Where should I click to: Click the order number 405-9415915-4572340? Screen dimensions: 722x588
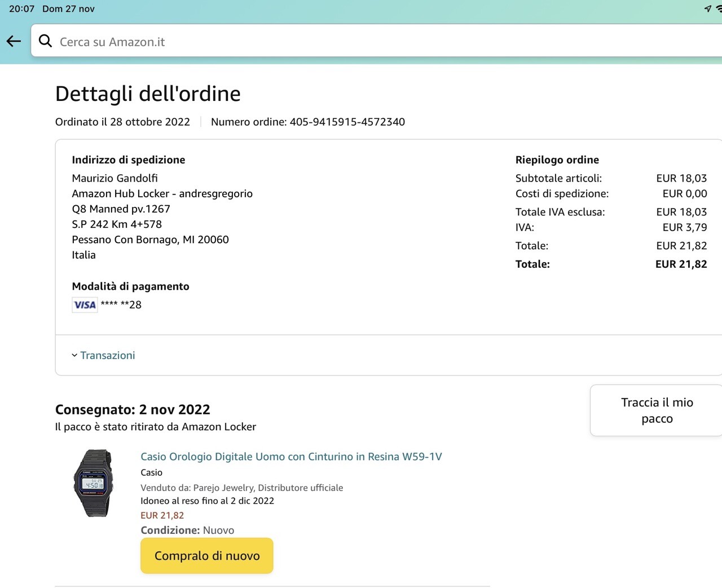click(x=347, y=122)
